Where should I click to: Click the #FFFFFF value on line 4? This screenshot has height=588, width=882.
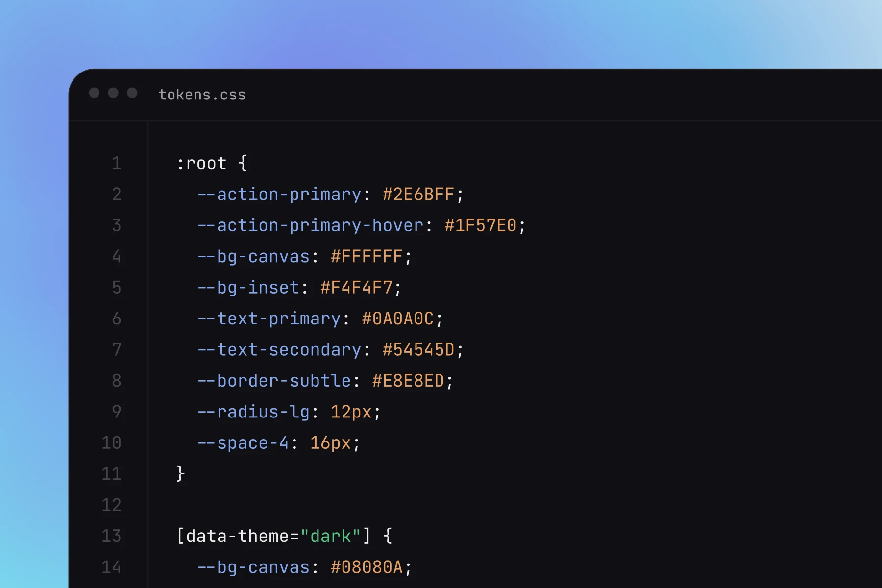(367, 257)
